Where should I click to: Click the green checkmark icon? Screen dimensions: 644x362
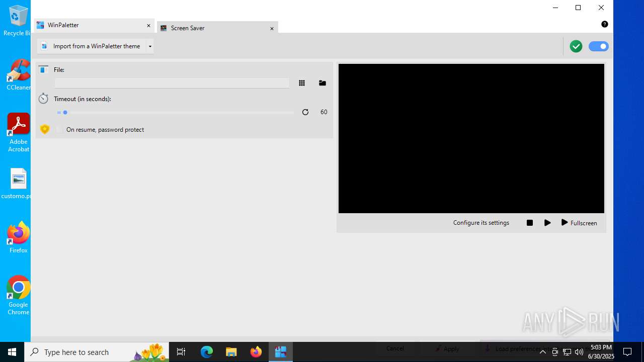(x=576, y=46)
